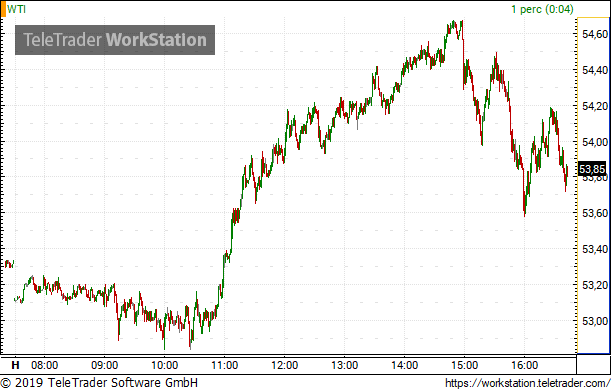Click the 53,40 price axis label
The width and height of the screenshot is (611, 392).
pyautogui.click(x=595, y=249)
